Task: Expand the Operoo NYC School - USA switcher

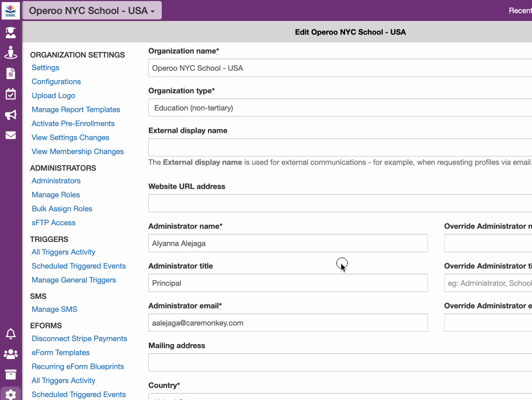Action: [x=92, y=11]
